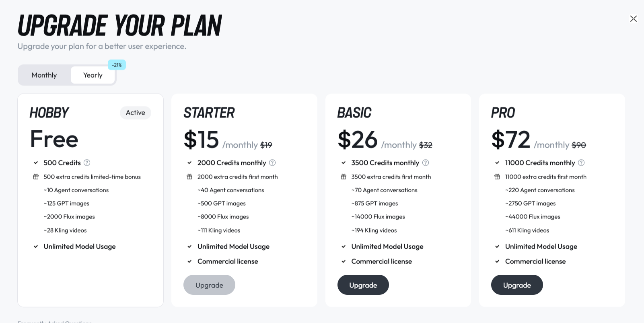Upgrade to the Starter plan
Viewport: 644px width, 323px height.
[x=209, y=285]
